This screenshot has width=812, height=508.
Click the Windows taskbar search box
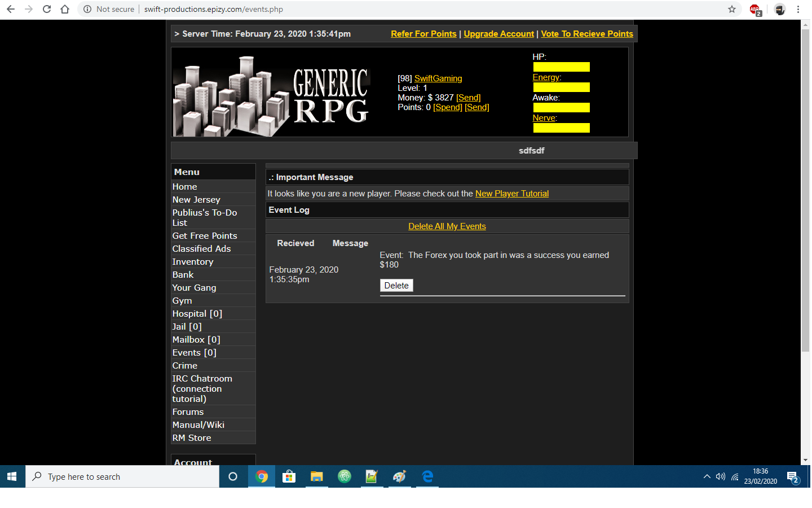pos(122,477)
